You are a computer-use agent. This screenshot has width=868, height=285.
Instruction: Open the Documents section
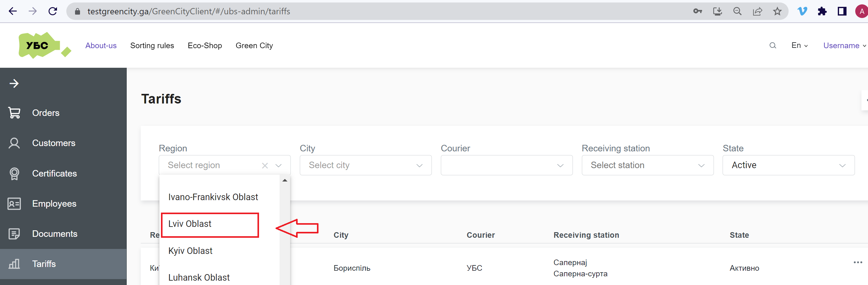pyautogui.click(x=54, y=233)
